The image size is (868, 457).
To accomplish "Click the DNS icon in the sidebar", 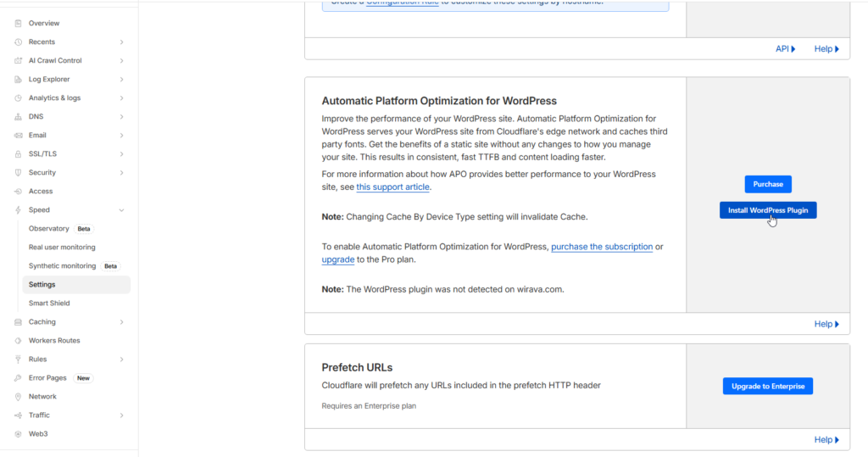I will [x=19, y=116].
